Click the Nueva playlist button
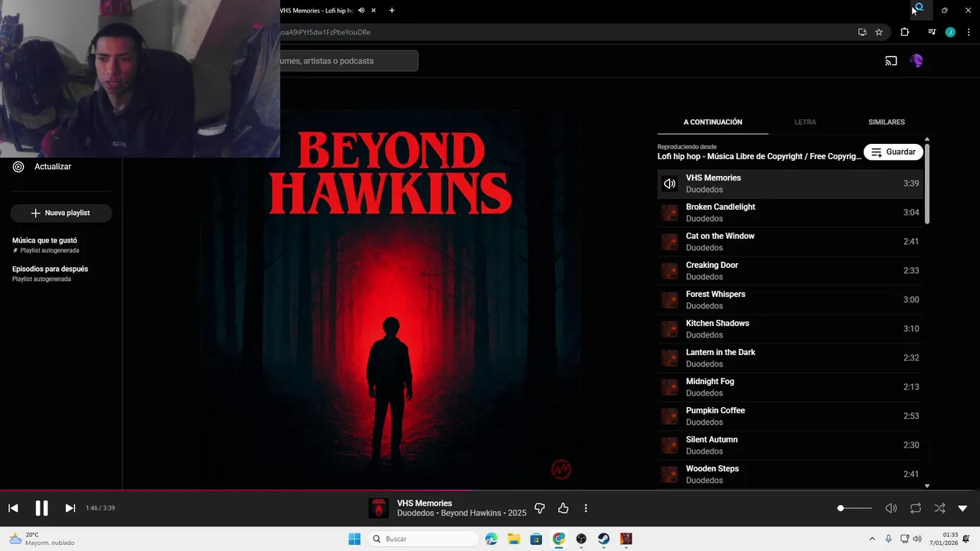This screenshot has width=980, height=551. coord(61,213)
